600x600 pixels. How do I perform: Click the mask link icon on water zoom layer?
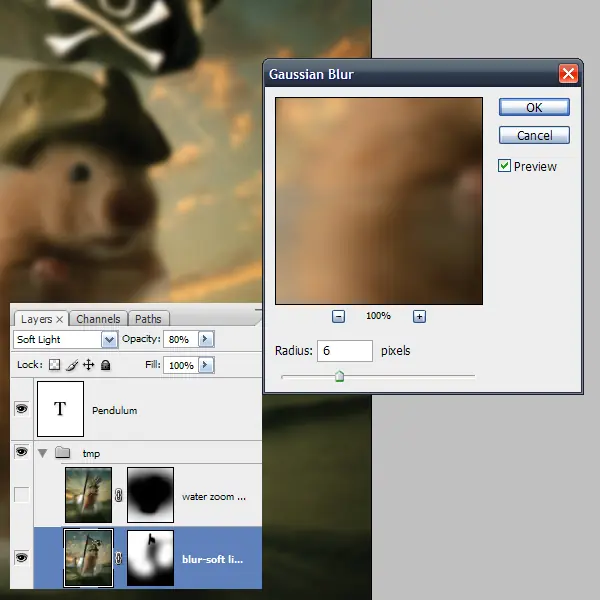click(119, 495)
